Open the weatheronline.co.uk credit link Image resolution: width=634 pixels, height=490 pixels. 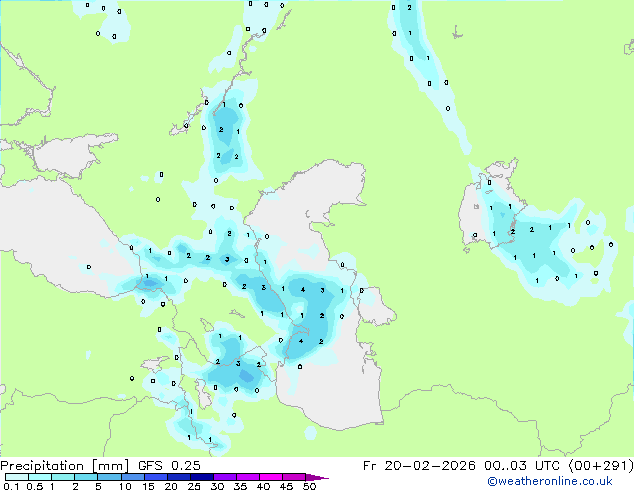(550, 481)
